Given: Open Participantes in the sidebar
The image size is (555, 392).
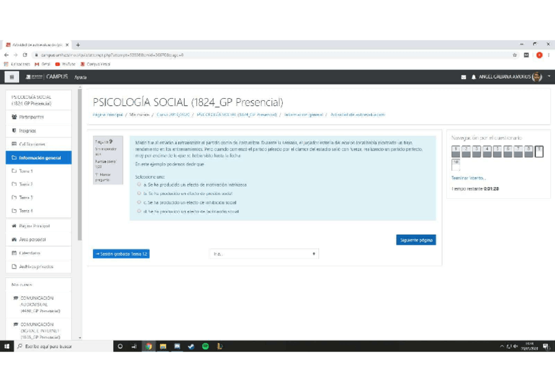Looking at the screenshot, I should (x=39, y=116).
